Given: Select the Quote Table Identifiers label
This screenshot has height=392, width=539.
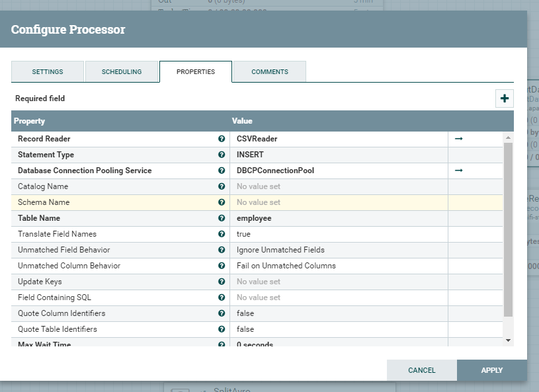Looking at the screenshot, I should (x=58, y=329).
